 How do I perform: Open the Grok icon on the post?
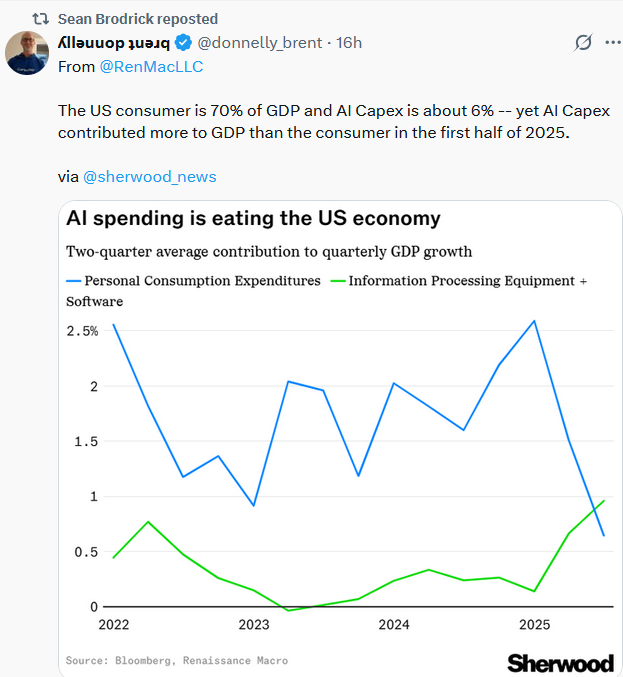point(583,42)
